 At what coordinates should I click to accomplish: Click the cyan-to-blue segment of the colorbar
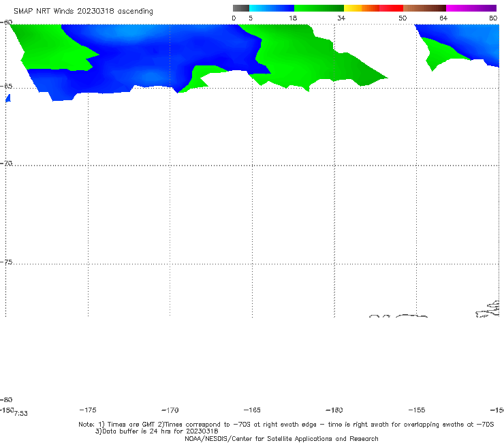tap(272, 8)
